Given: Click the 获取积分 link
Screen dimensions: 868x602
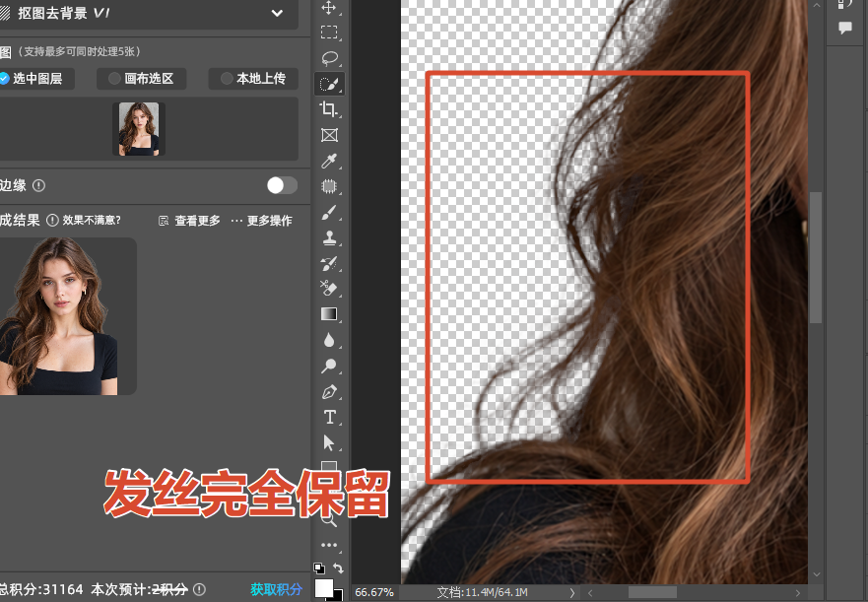Looking at the screenshot, I should click(276, 589).
